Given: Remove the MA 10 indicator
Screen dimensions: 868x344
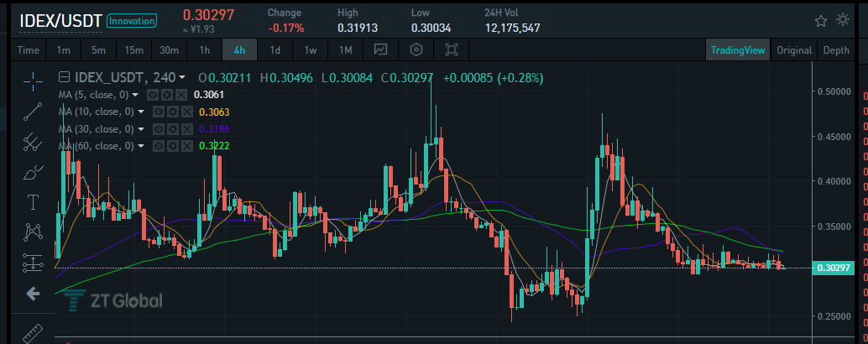Looking at the screenshot, I should (187, 112).
